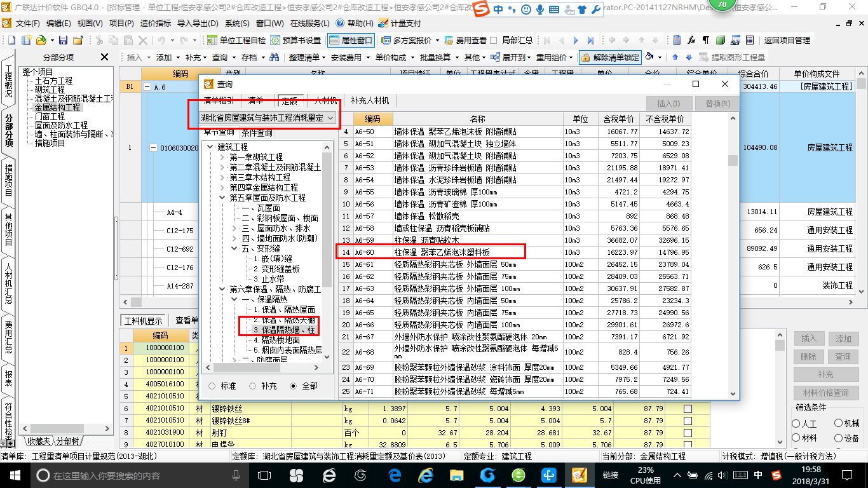Image resolution: width=868 pixels, height=488 pixels.
Task: Toggle the 局部汇总 checkbox
Action: point(494,40)
